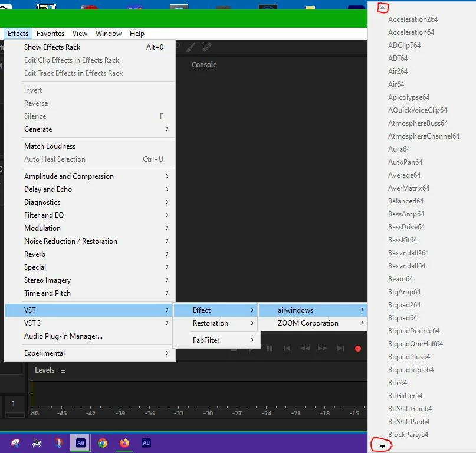The width and height of the screenshot is (476, 453).
Task: Expand the Stereo Imagery submenu
Action: pyautogui.click(x=90, y=280)
